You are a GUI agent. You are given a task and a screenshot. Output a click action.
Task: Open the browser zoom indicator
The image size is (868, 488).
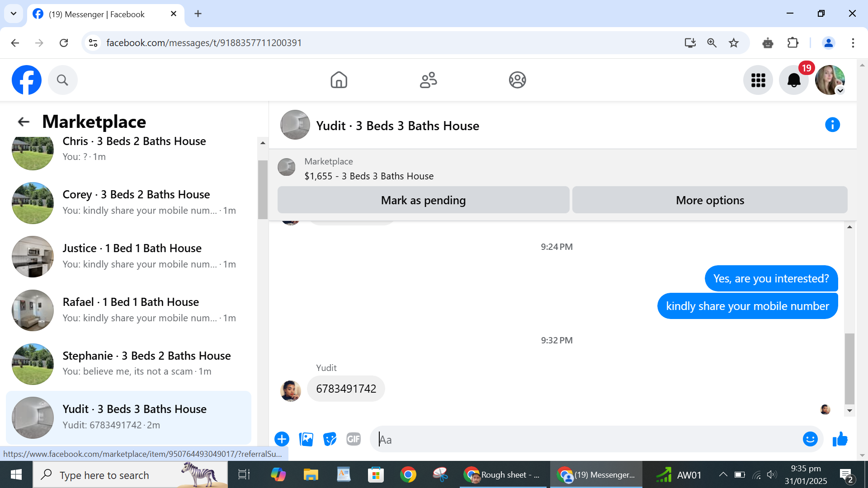tap(712, 42)
